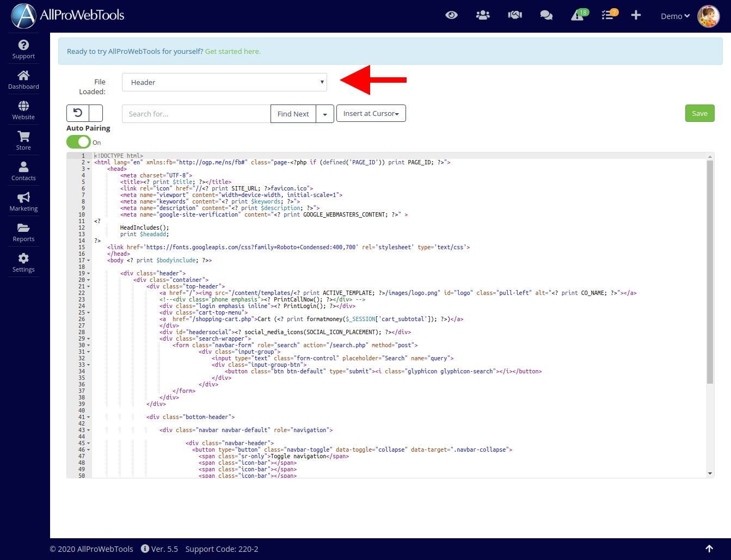Open the chat messages icon
731x560 pixels.
(x=546, y=15)
